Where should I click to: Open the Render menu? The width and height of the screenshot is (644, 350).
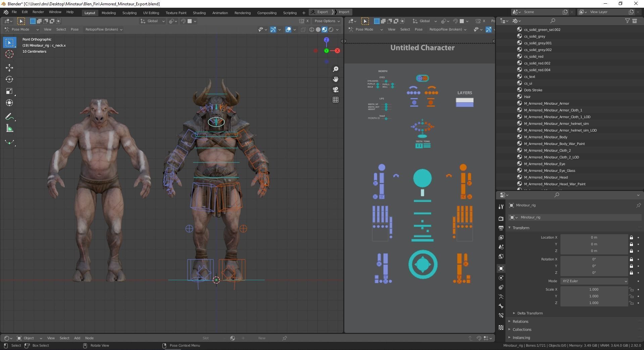[x=38, y=12]
